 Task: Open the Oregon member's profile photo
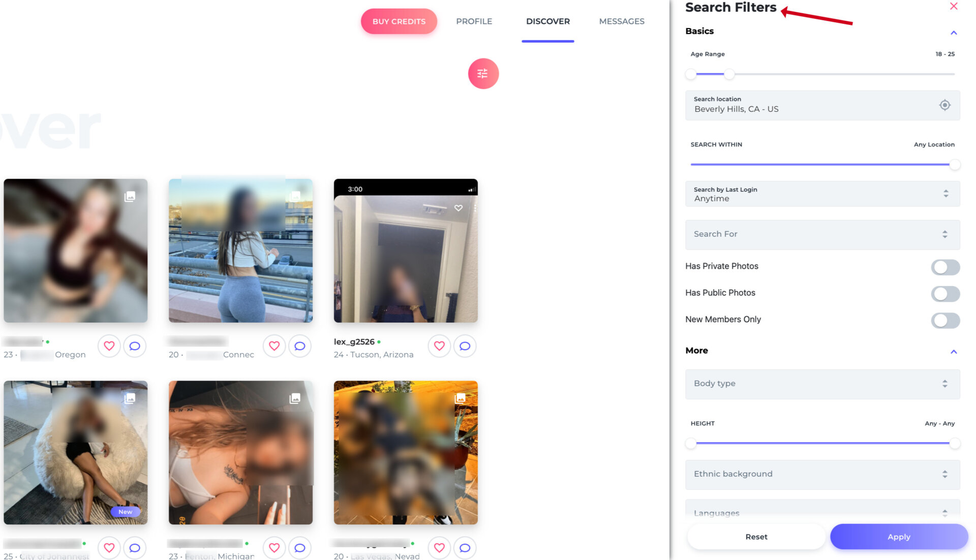click(x=76, y=251)
